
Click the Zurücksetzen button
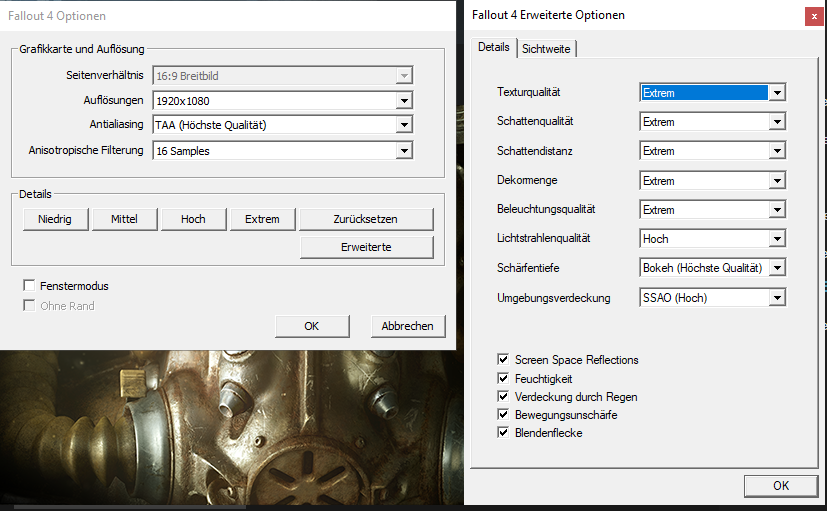366,219
